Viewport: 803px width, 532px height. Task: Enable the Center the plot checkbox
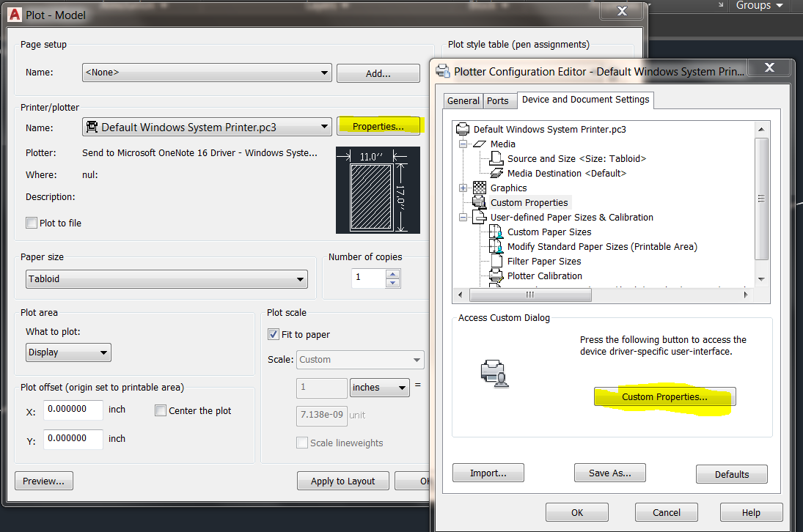[161, 410]
